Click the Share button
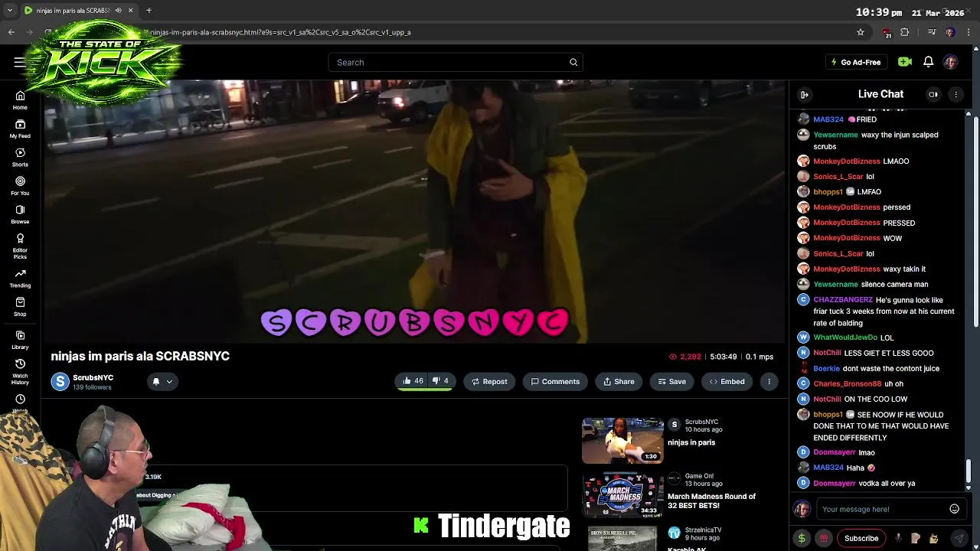This screenshot has width=980, height=551. [x=619, y=381]
